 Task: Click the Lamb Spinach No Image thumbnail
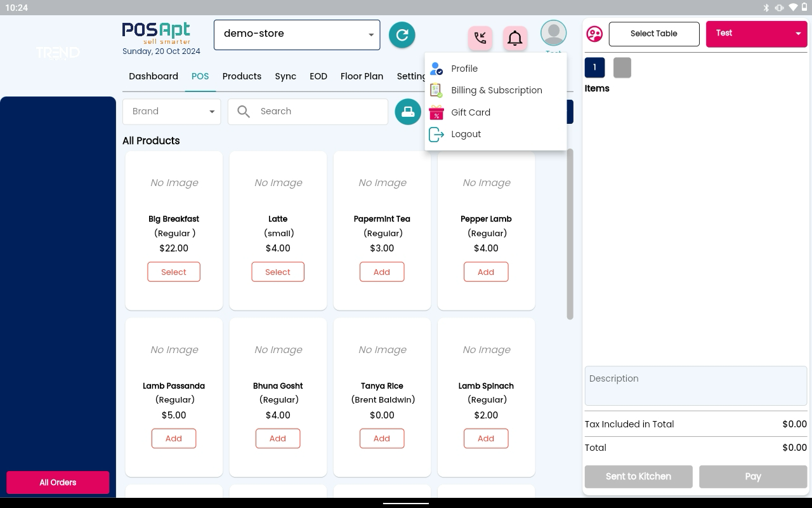[486, 350]
